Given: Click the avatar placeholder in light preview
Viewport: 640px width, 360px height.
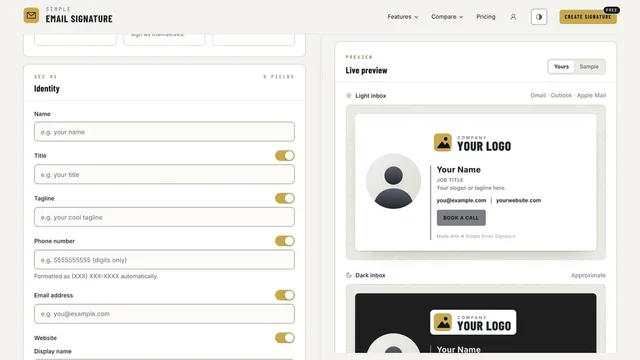Looking at the screenshot, I should (x=393, y=181).
